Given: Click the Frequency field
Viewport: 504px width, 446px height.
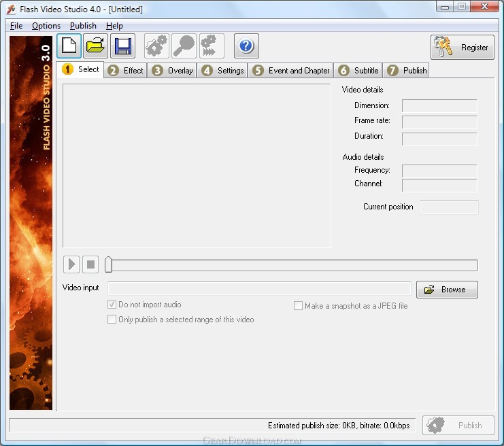Looking at the screenshot, I should tap(439, 171).
